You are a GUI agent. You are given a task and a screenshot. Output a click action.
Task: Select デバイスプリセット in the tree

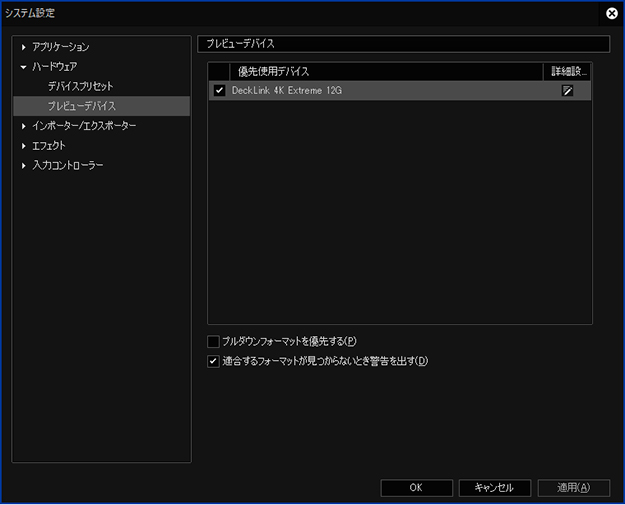81,87
